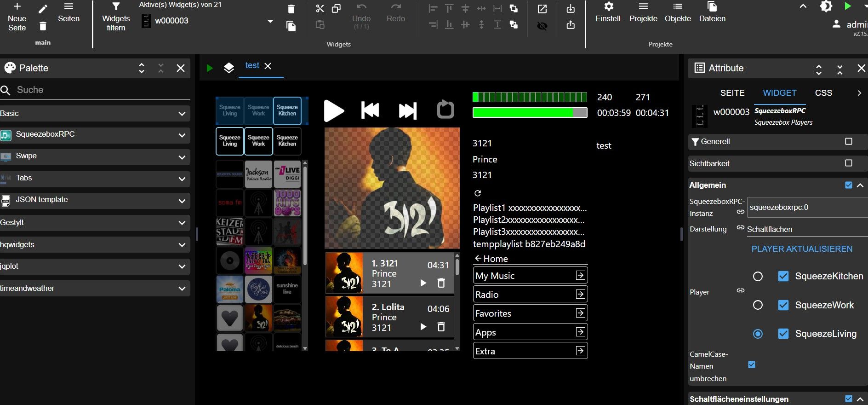Start runtime with the green play icon in the top toolbar
This screenshot has width=868, height=405.
pos(848,6)
